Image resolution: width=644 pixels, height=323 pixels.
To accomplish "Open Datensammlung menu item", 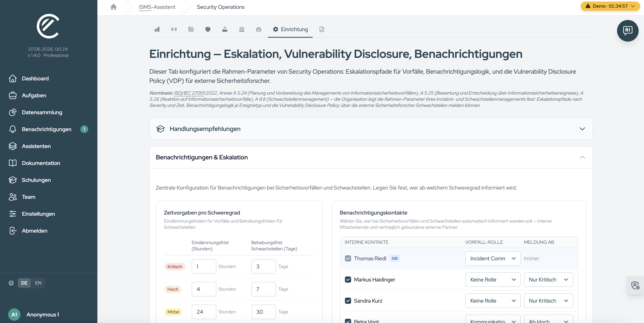I will point(42,112).
